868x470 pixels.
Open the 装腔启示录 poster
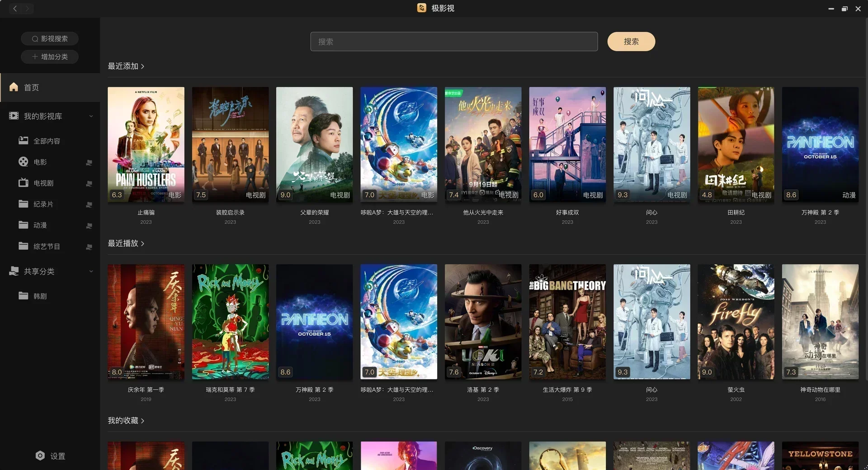(x=230, y=144)
